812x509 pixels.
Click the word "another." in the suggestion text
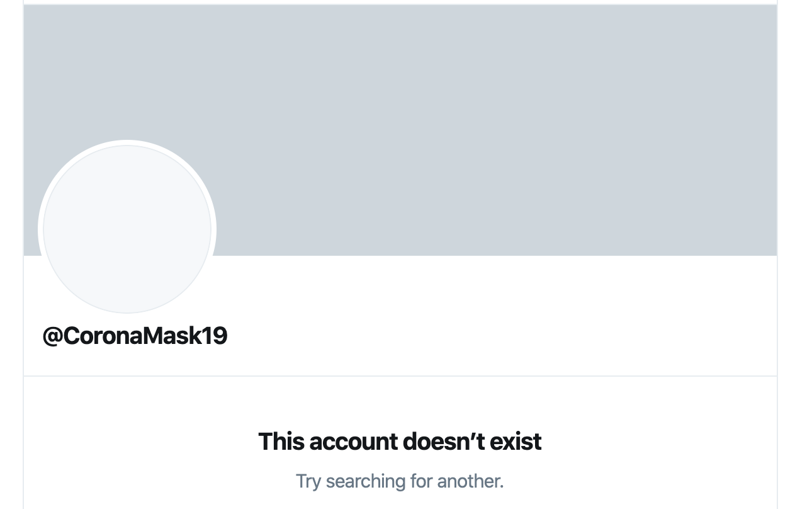(471, 481)
